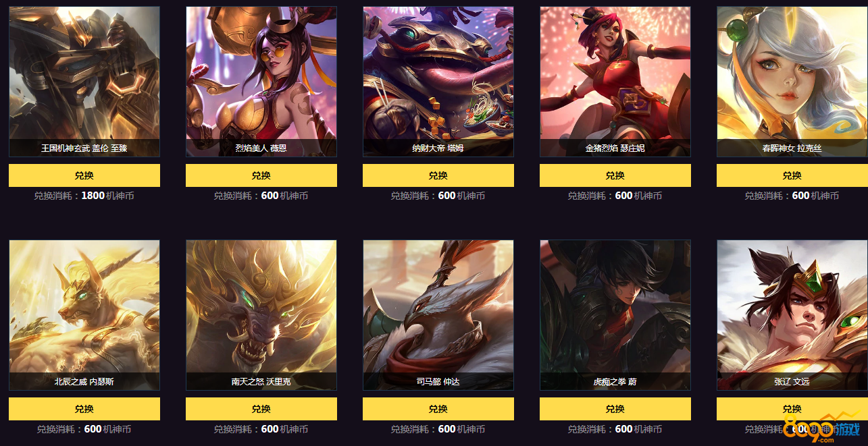868x446 pixels.
Task: Redeem the 虎痴之拳 蔚 skin
Action: pos(615,409)
